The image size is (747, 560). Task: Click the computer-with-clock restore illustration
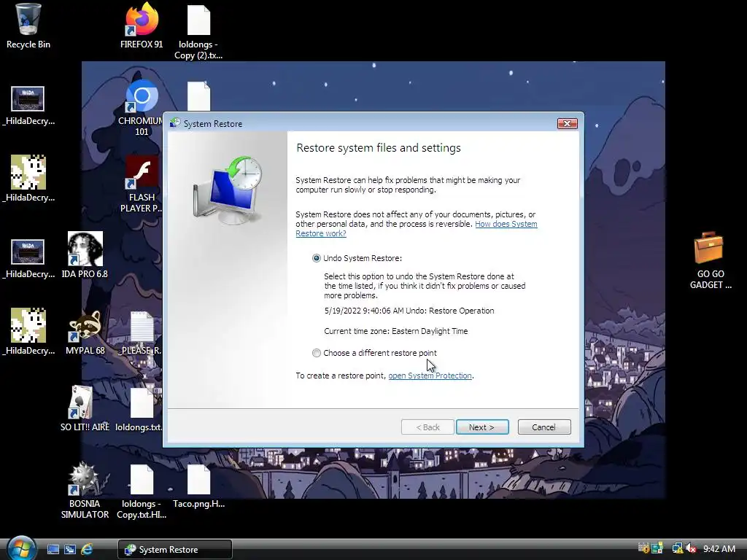point(228,190)
